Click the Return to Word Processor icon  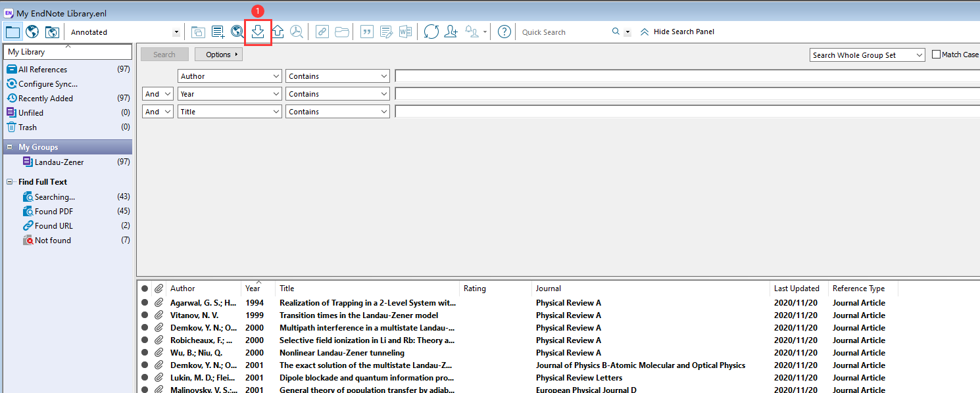[x=406, y=32]
